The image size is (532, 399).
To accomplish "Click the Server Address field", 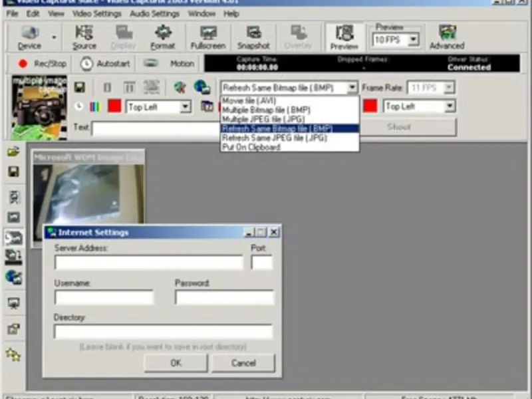I will click(x=149, y=262).
